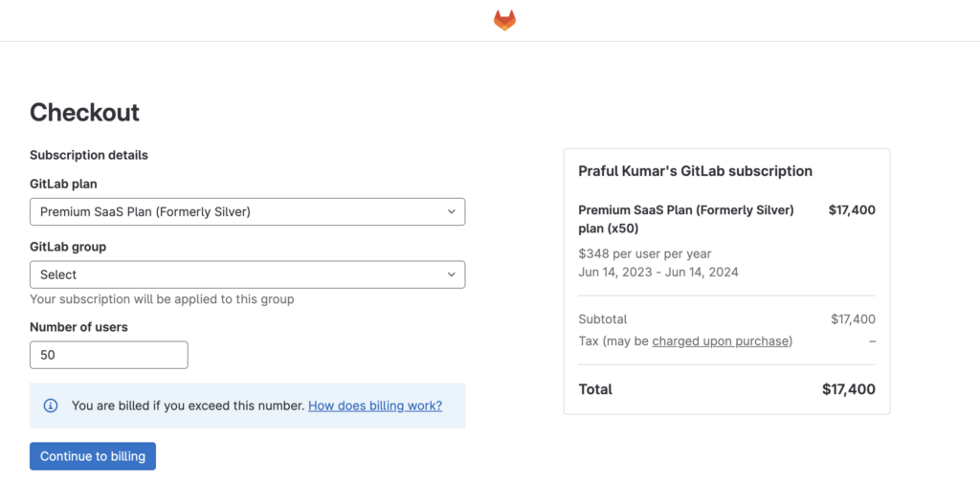Open the GitLab plan dropdown

click(248, 211)
